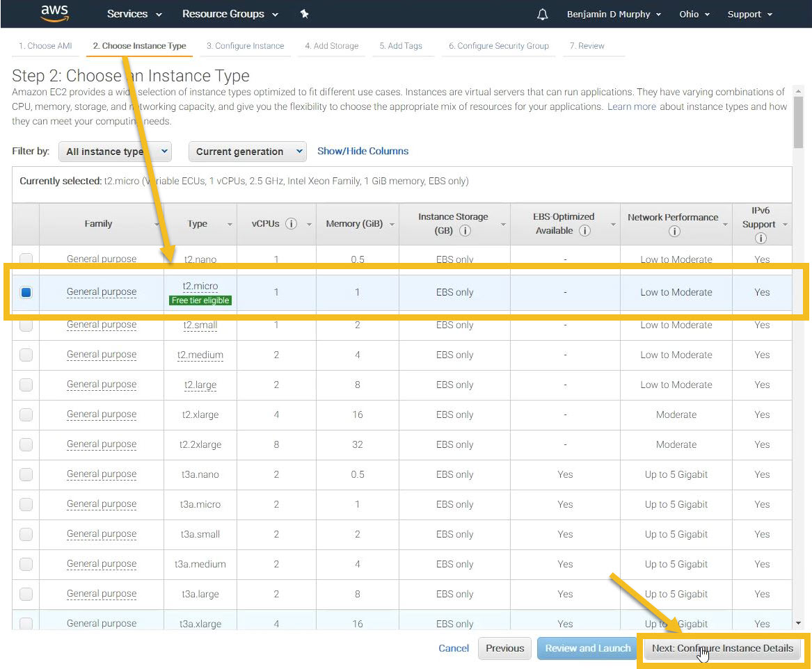
Task: Click the Instance Storage info icon
Action: coord(465,231)
